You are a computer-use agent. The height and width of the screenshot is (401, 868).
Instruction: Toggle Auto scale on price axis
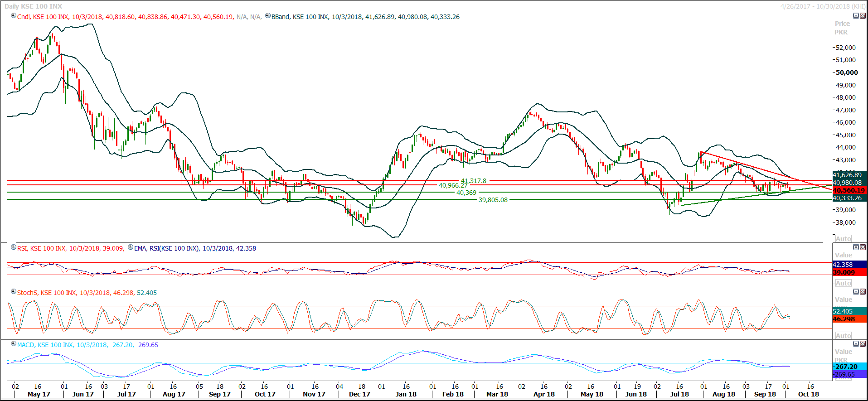[843, 239]
